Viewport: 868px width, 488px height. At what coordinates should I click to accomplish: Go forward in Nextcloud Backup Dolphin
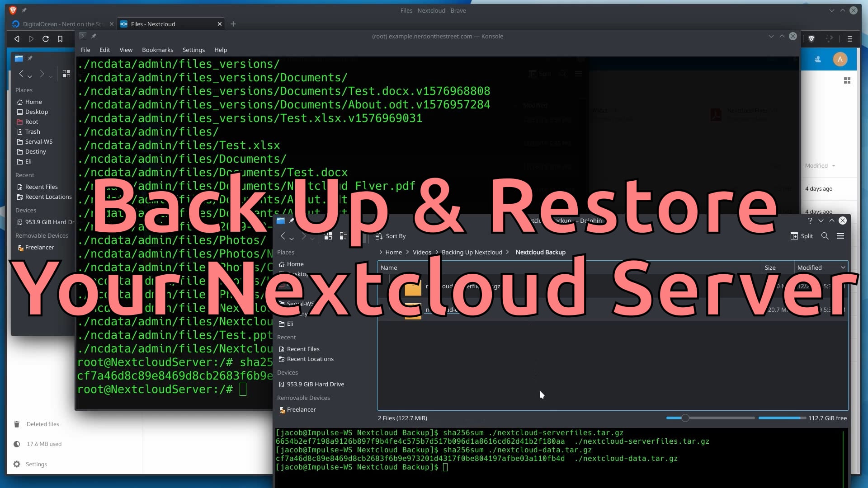coord(304,236)
